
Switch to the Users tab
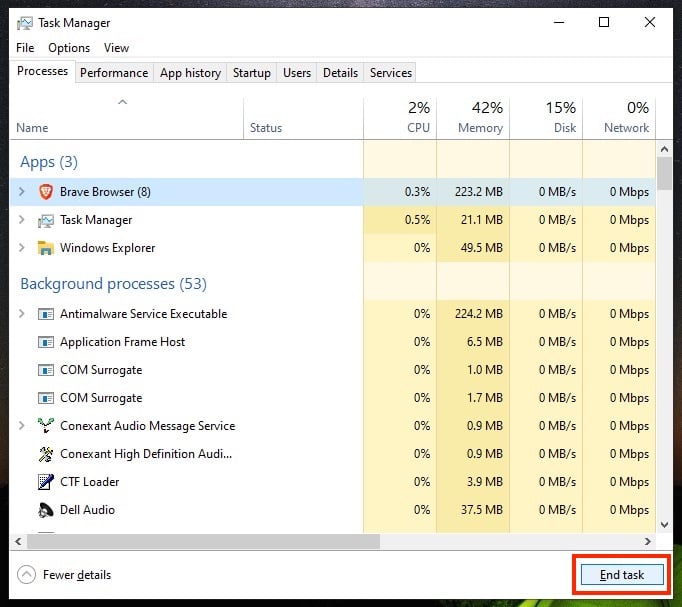click(x=297, y=73)
